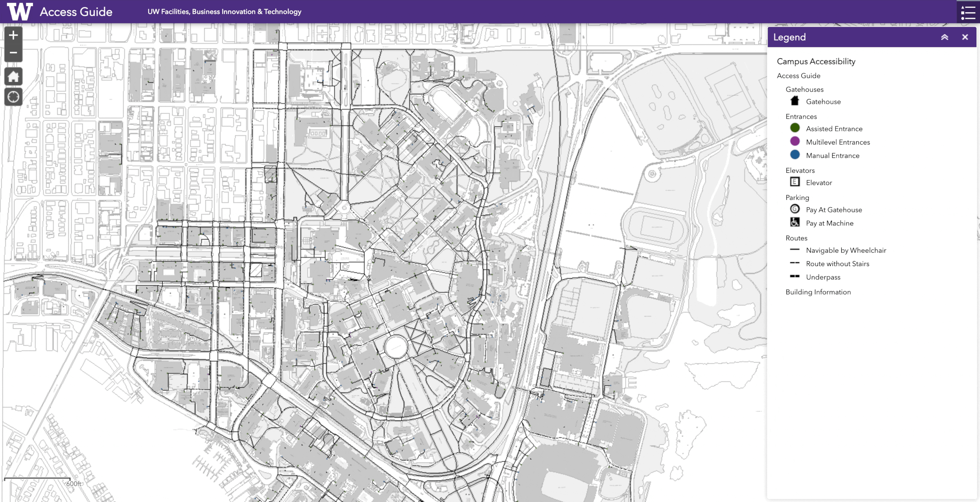Click the Access Guide title text

click(76, 12)
